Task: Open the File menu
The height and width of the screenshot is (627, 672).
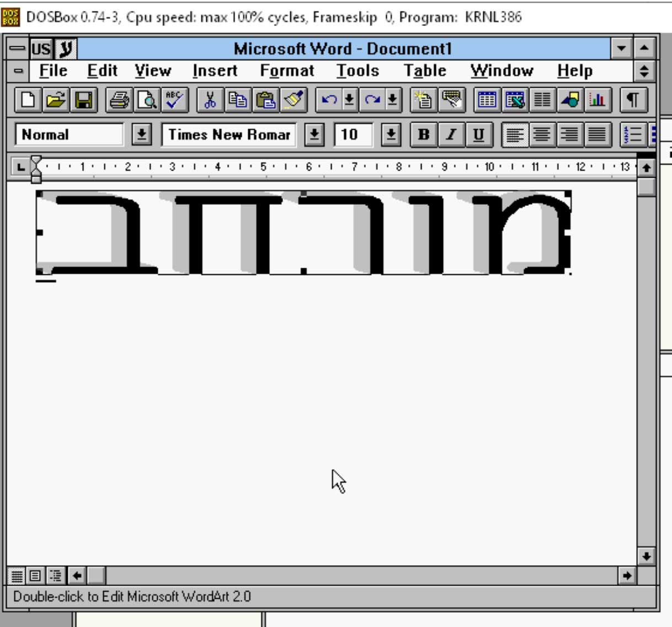Action: point(53,71)
